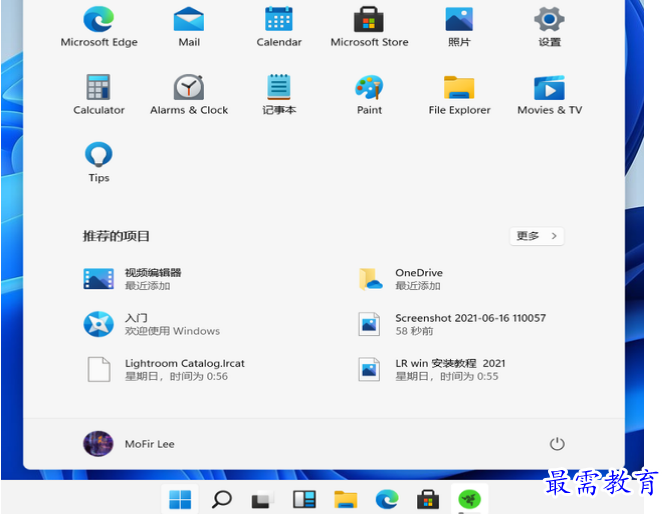Open Task View on taskbar
This screenshot has width=667, height=514.
(x=262, y=499)
